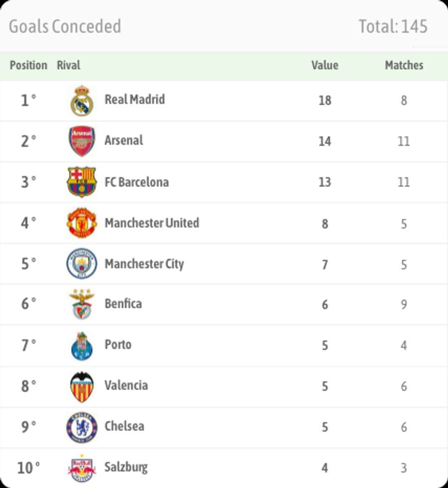Open Real Madrid's row details
This screenshot has height=488, width=448.
224,100
